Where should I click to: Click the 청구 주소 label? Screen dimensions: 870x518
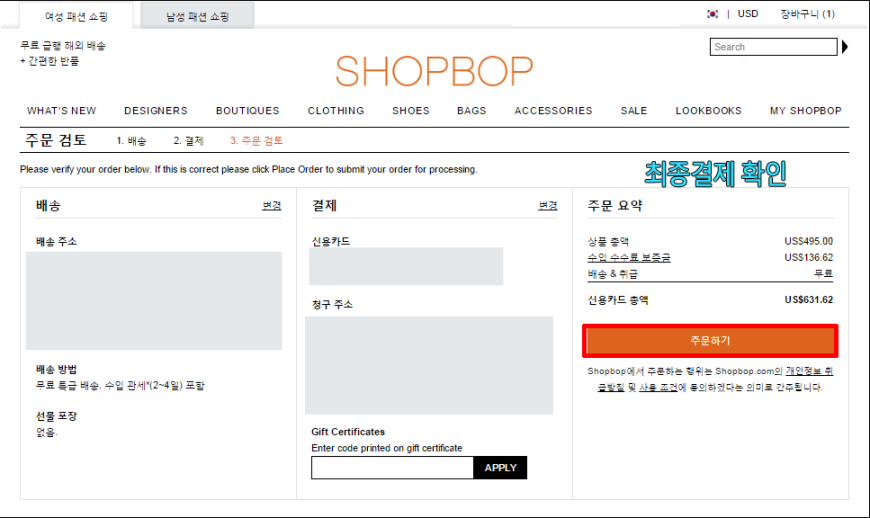click(332, 304)
